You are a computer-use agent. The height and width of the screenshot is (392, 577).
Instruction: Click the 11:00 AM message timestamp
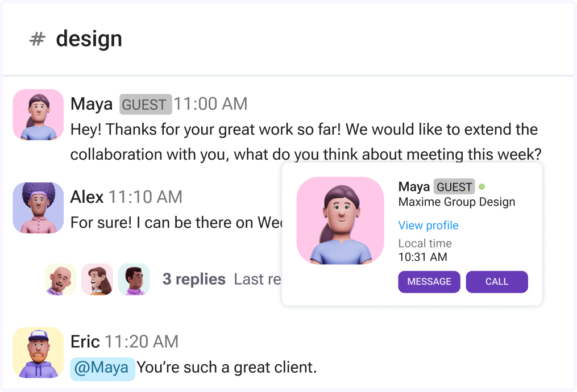(210, 104)
